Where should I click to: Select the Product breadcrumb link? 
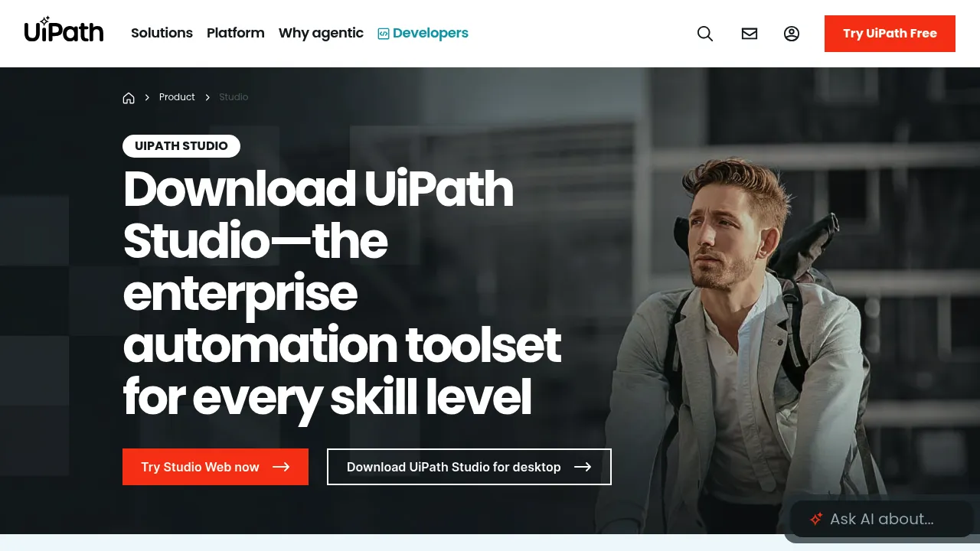(177, 97)
